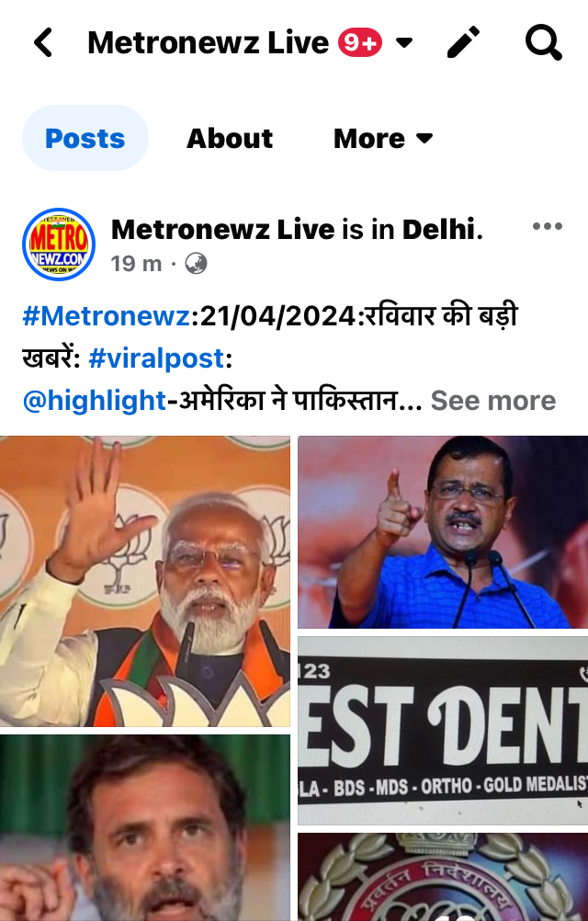Switch to the About tab
Viewport: 588px width, 921px height.
[230, 139]
